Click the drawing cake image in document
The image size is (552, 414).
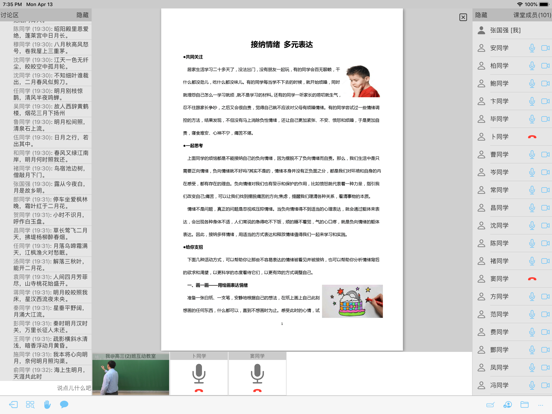[x=352, y=301]
